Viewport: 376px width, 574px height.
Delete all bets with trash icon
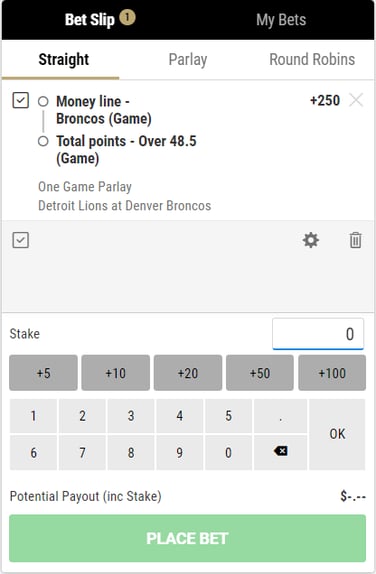tap(355, 241)
